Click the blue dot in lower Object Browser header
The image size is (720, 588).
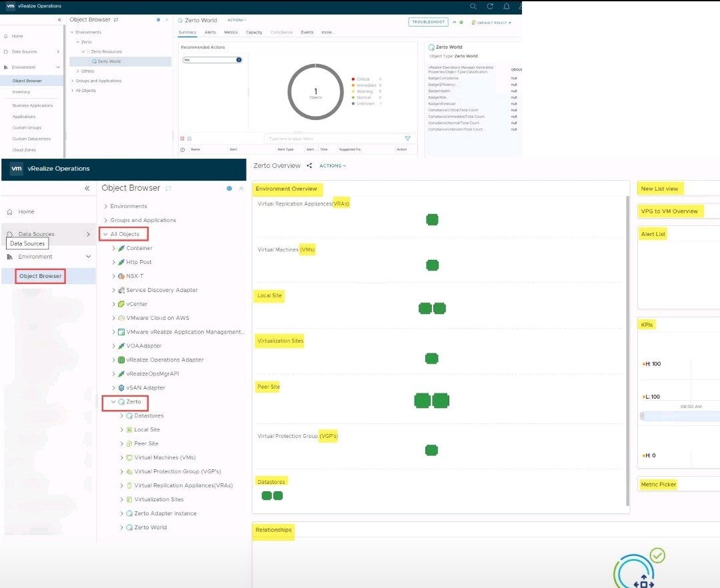click(229, 188)
